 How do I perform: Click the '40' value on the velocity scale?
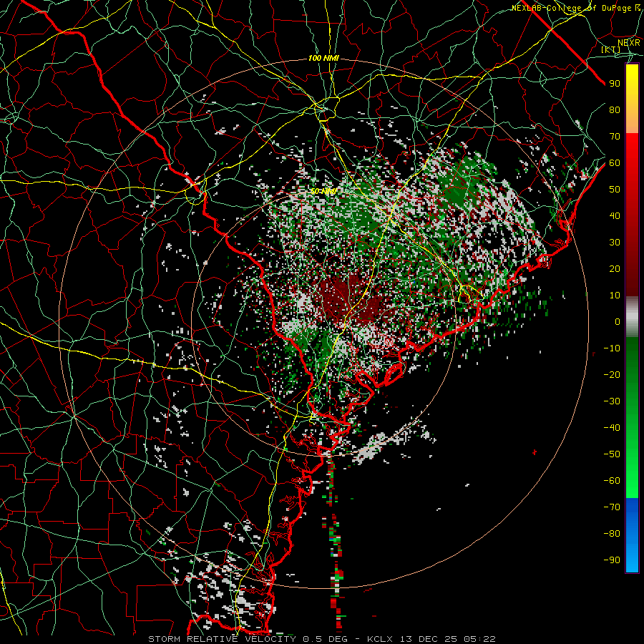tap(615, 216)
